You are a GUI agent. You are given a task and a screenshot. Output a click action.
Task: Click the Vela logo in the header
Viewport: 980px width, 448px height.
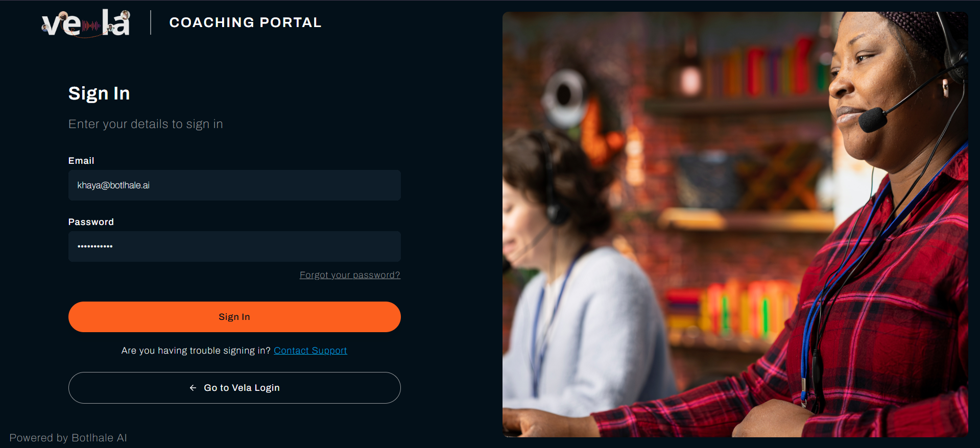coord(86,23)
